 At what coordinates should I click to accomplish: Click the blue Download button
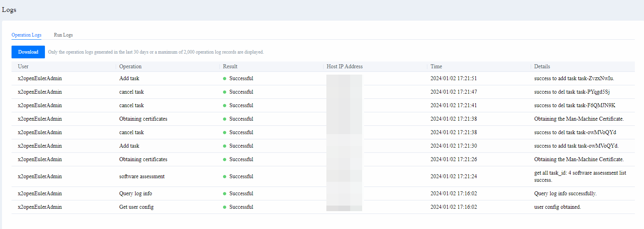[x=28, y=52]
